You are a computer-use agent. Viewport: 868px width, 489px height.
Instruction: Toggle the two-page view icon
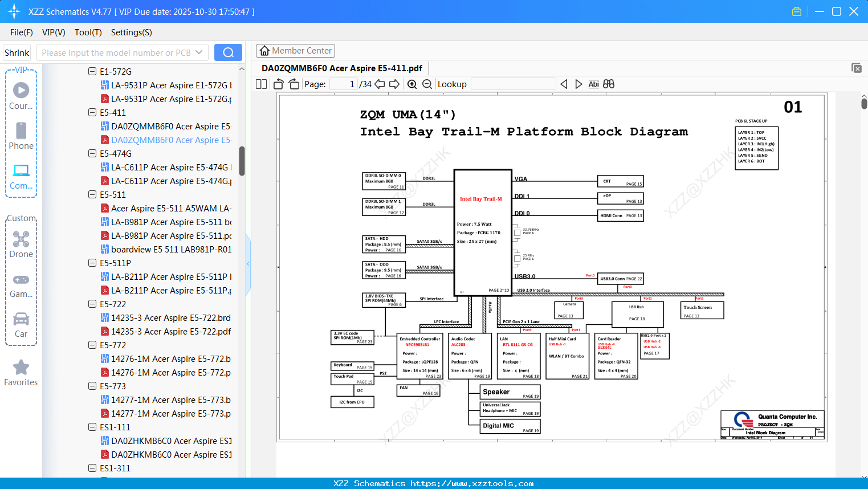[x=261, y=84]
